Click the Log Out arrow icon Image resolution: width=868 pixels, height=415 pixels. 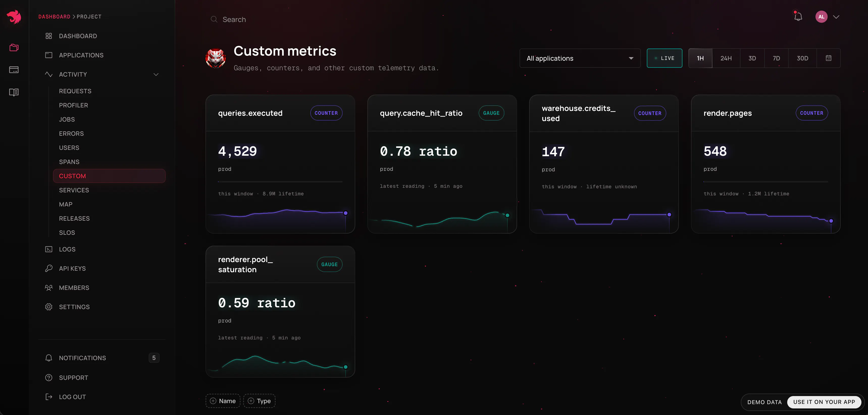[49, 397]
